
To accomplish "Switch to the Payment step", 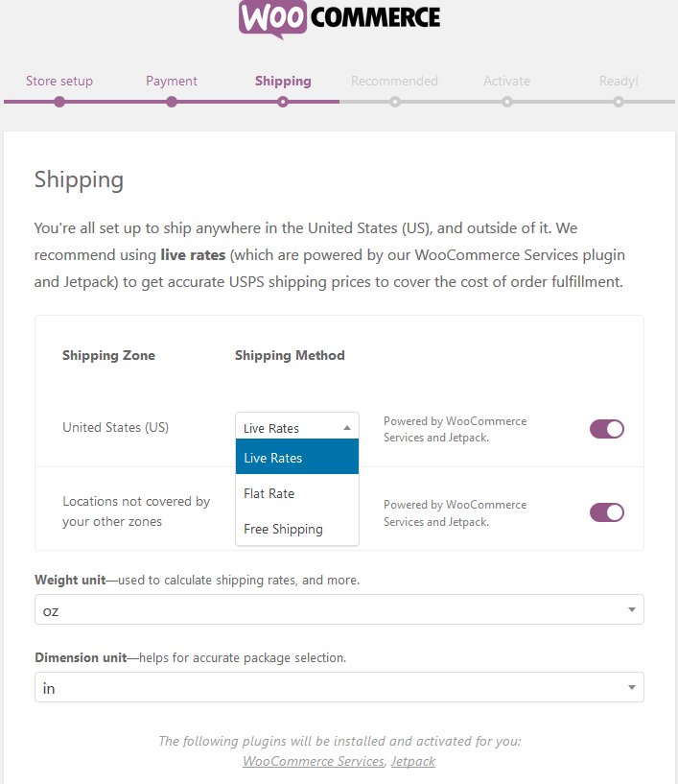I will click(x=171, y=81).
